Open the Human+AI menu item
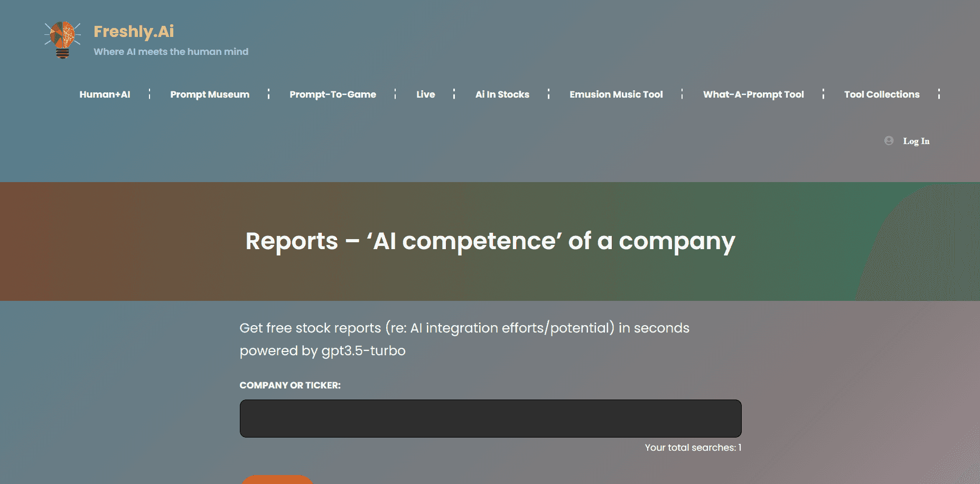 pyautogui.click(x=105, y=94)
